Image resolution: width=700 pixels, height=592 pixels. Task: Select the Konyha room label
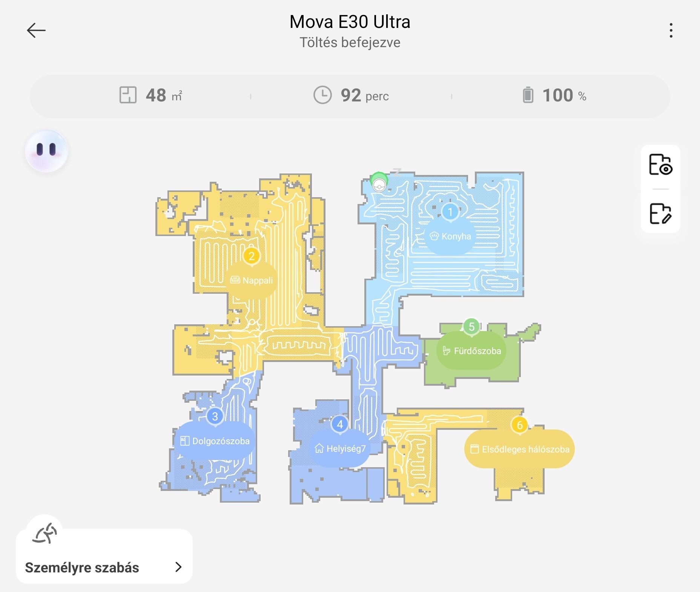coord(450,236)
